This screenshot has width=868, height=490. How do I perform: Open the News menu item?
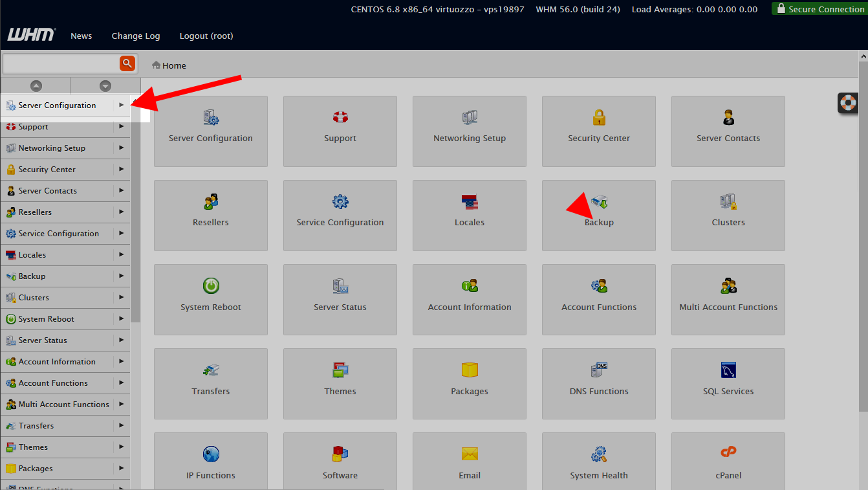(81, 36)
